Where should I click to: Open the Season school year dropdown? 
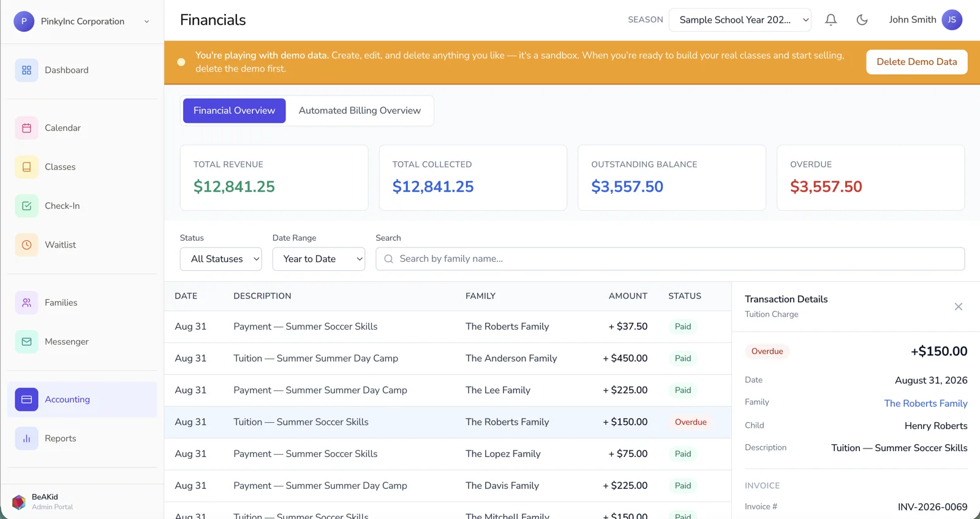click(x=740, y=20)
